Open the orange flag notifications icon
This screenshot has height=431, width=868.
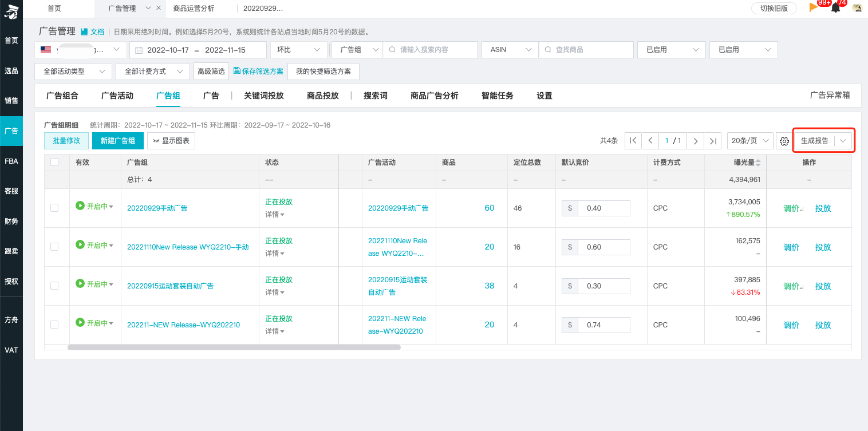(813, 7)
